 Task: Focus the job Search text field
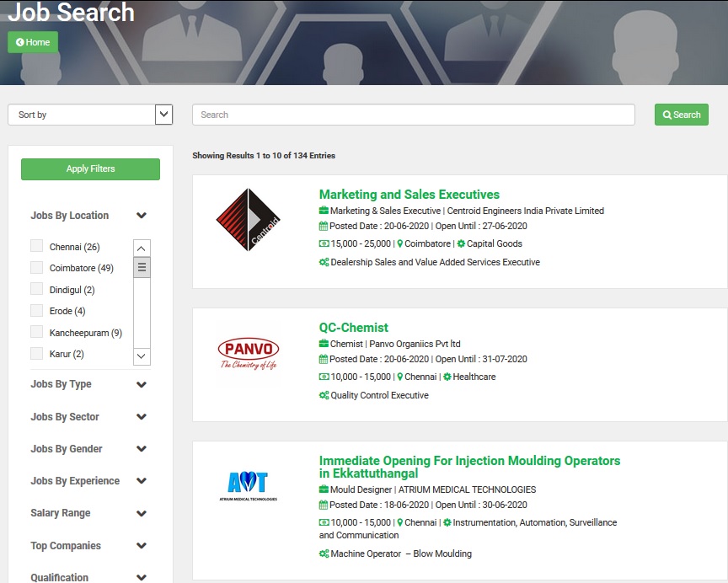tap(413, 115)
